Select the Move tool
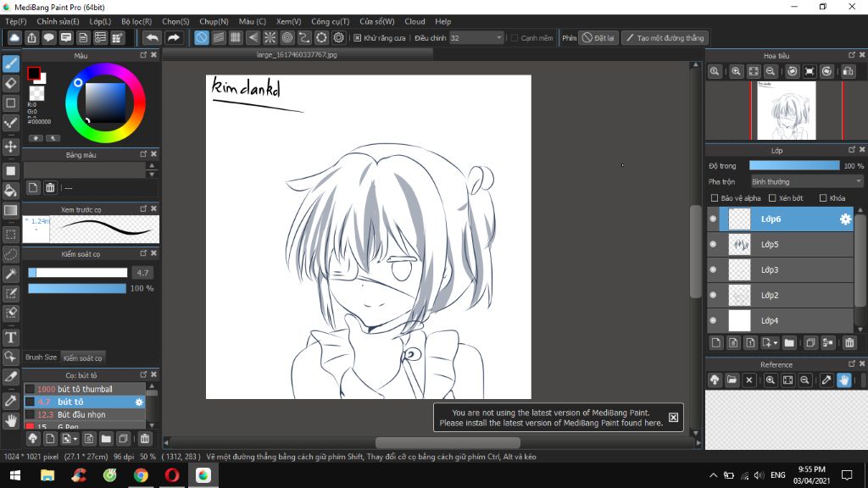 tap(10, 147)
